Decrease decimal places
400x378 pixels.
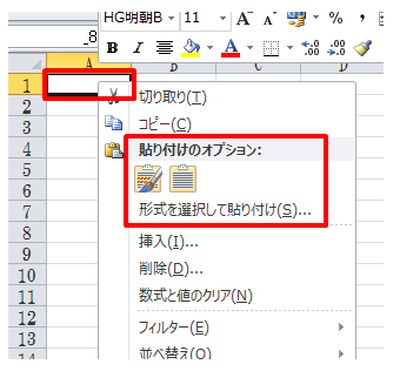(x=337, y=48)
